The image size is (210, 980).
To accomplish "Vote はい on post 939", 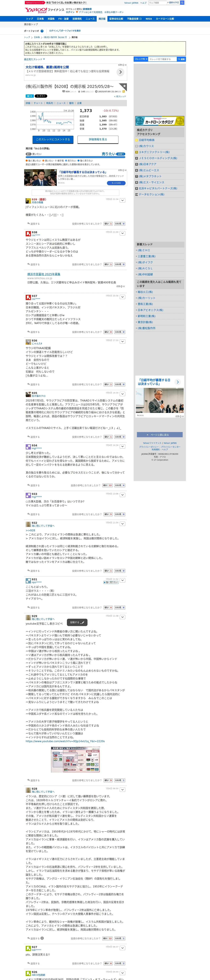I will click(108, 224).
